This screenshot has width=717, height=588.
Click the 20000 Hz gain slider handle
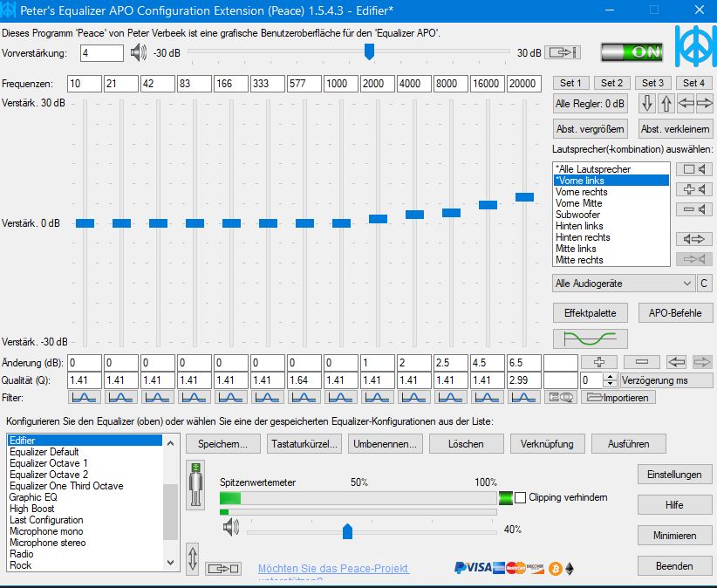tap(524, 197)
